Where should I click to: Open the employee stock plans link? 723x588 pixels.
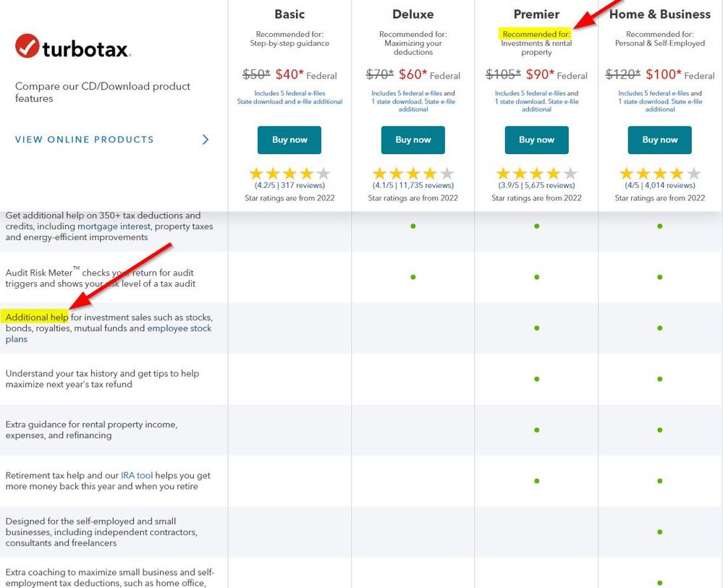tap(179, 328)
